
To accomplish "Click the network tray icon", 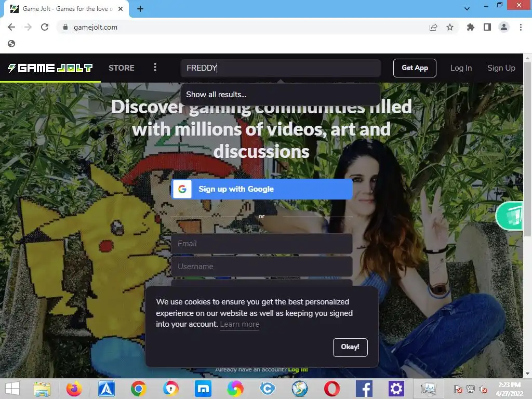I will pos(470,389).
